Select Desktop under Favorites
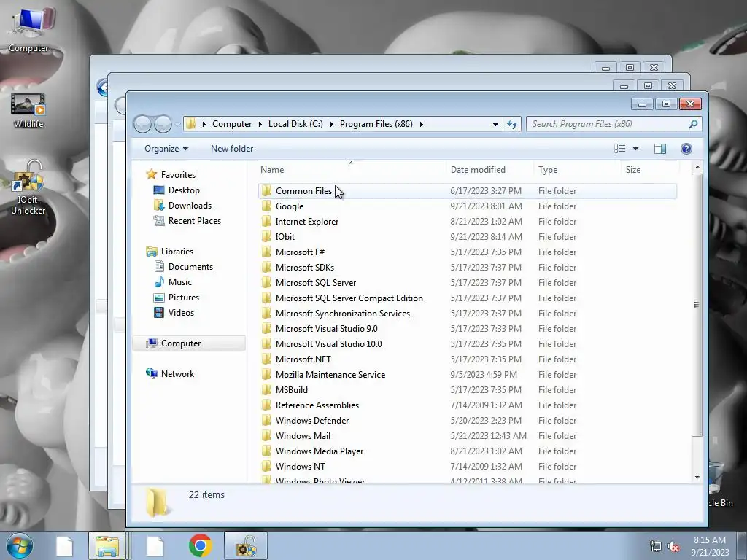This screenshot has width=747, height=560. point(184,190)
